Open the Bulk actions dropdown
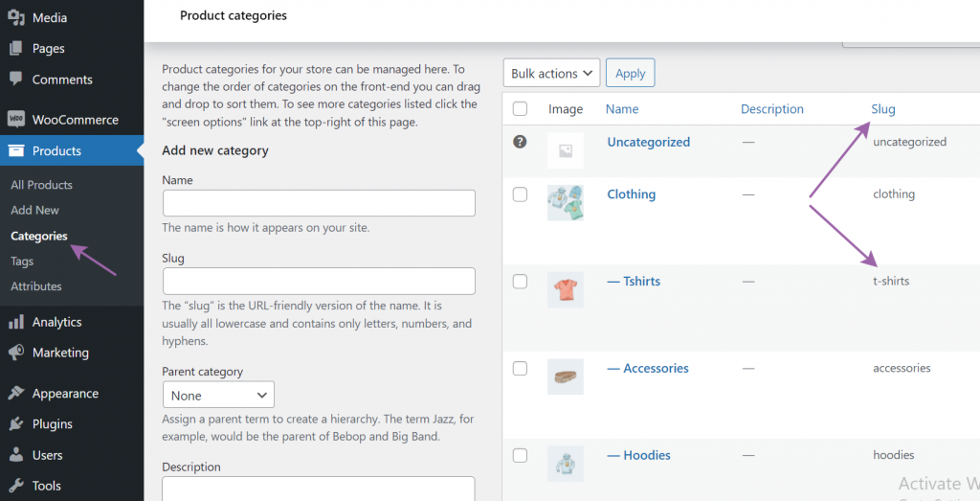The width and height of the screenshot is (980, 501). [x=551, y=73]
